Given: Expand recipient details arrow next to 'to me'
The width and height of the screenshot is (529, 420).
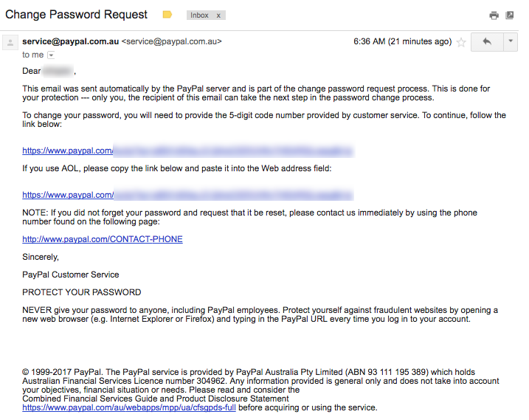Looking at the screenshot, I should [x=51, y=55].
